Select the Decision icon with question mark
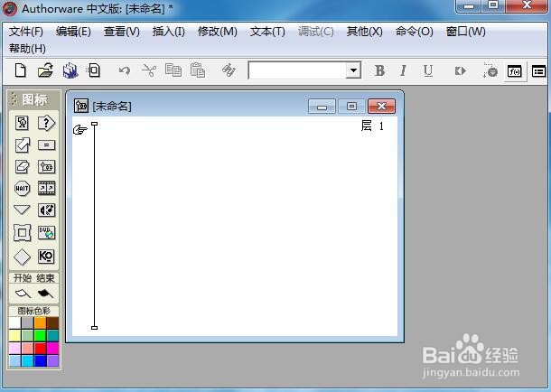 pos(46,123)
